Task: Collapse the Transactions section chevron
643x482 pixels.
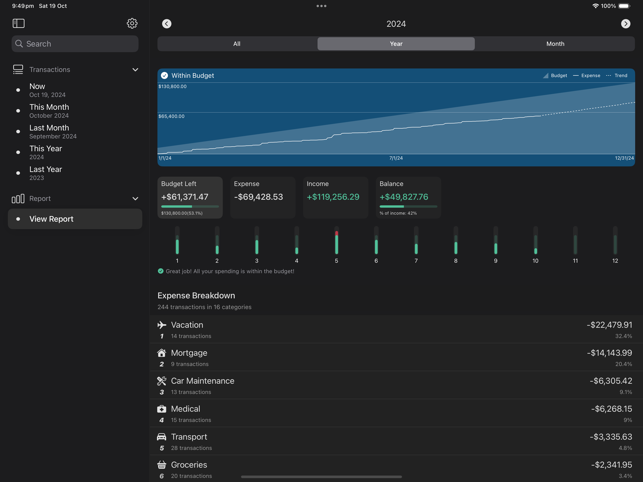Action: point(135,70)
